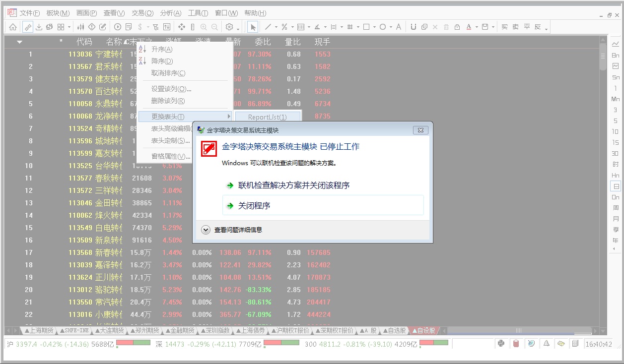Open 更换表头 submenu arrow
624x364 pixels.
[229, 117]
